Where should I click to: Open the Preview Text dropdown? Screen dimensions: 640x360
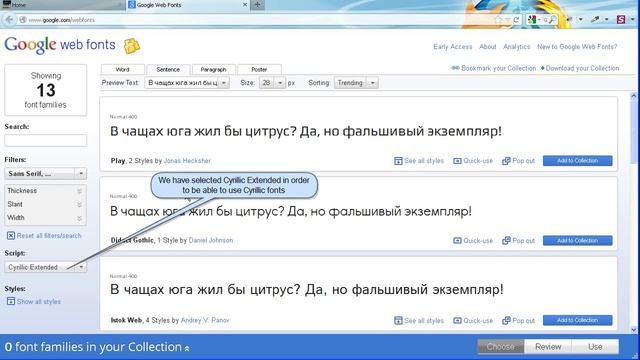tap(224, 83)
